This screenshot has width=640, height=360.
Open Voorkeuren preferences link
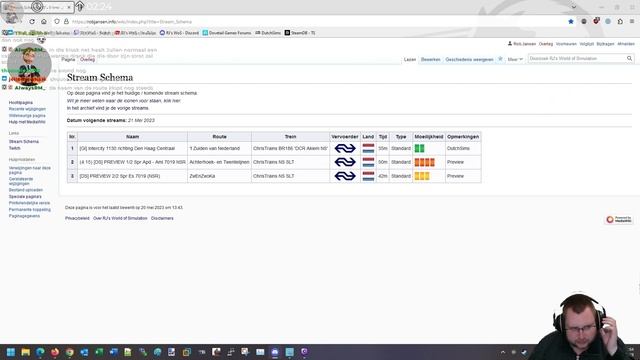pyautogui.click(x=566, y=44)
